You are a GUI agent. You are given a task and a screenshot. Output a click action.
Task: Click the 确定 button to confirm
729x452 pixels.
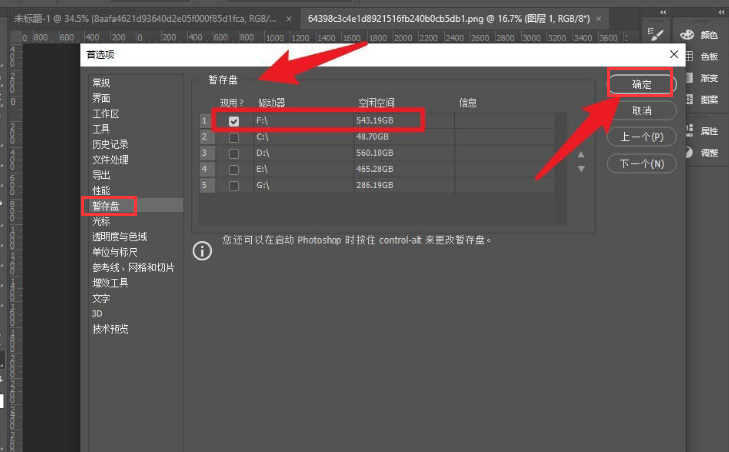[642, 83]
